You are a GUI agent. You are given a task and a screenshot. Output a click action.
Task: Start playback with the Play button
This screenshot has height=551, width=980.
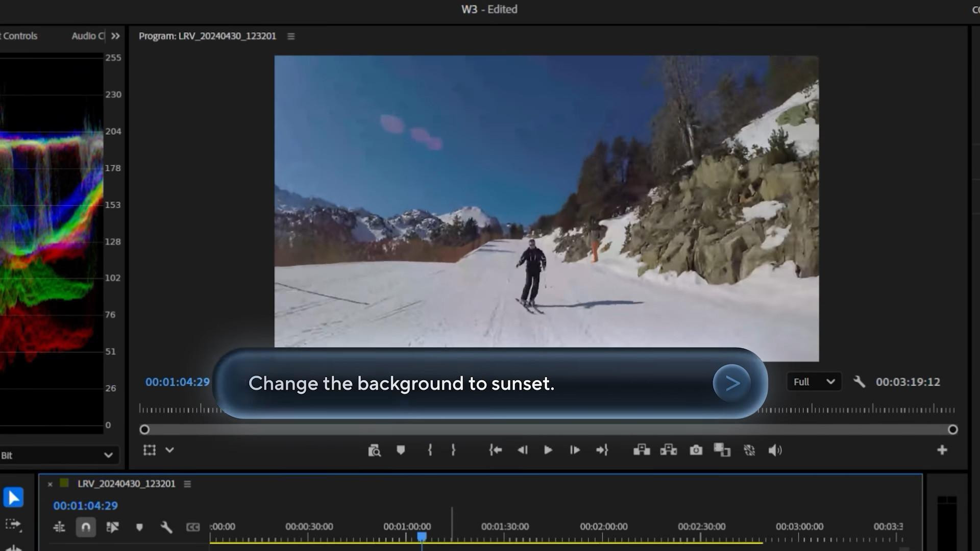pyautogui.click(x=548, y=450)
